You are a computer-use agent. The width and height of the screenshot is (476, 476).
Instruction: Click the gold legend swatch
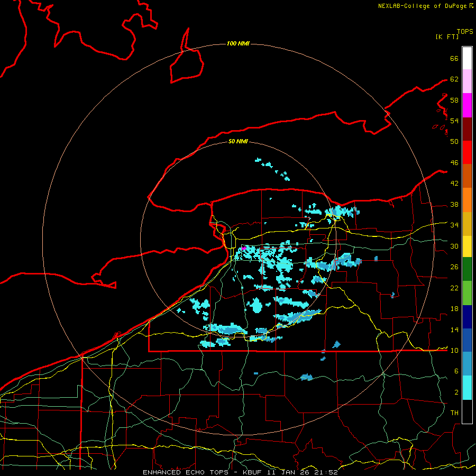click(x=467, y=224)
